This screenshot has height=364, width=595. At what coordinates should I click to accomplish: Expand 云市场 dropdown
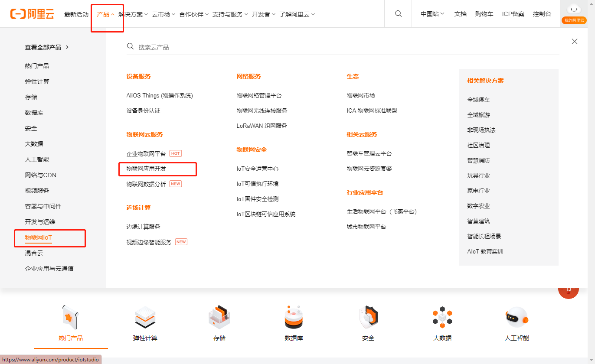click(164, 14)
